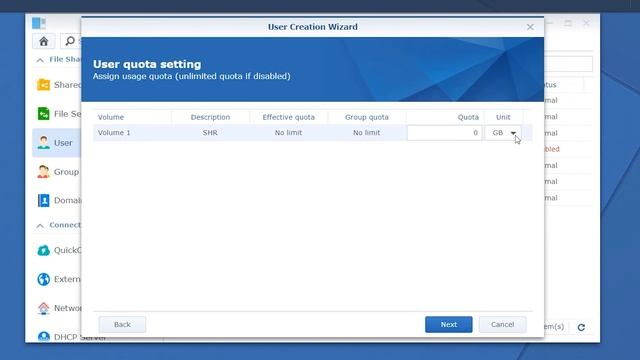Open External Access icon in sidebar
This screenshot has width=640, height=360.
click(43, 279)
